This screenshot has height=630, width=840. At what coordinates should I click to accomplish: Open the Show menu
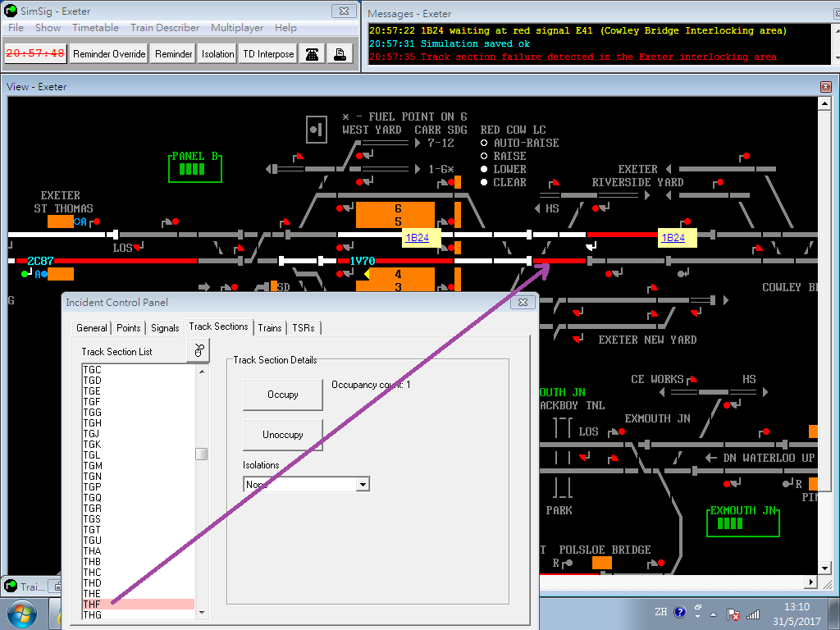[x=48, y=28]
